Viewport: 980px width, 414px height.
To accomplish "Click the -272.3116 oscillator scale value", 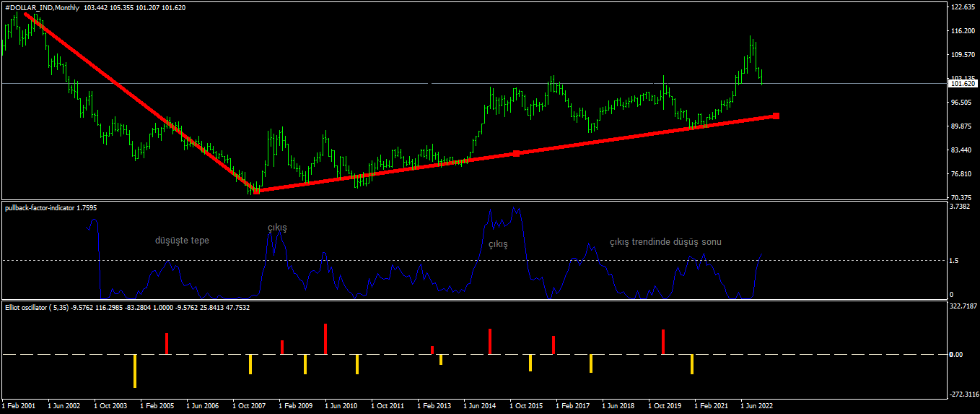I will pos(966,394).
